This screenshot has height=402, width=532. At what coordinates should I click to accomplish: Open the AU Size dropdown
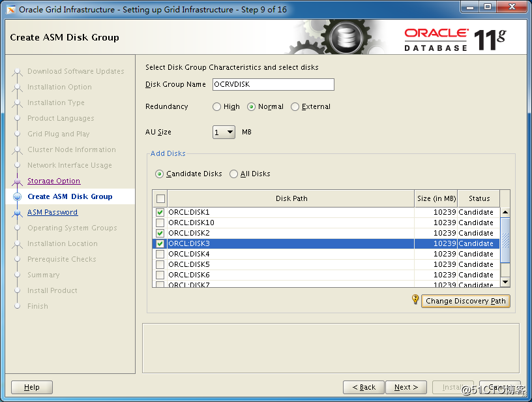click(224, 132)
